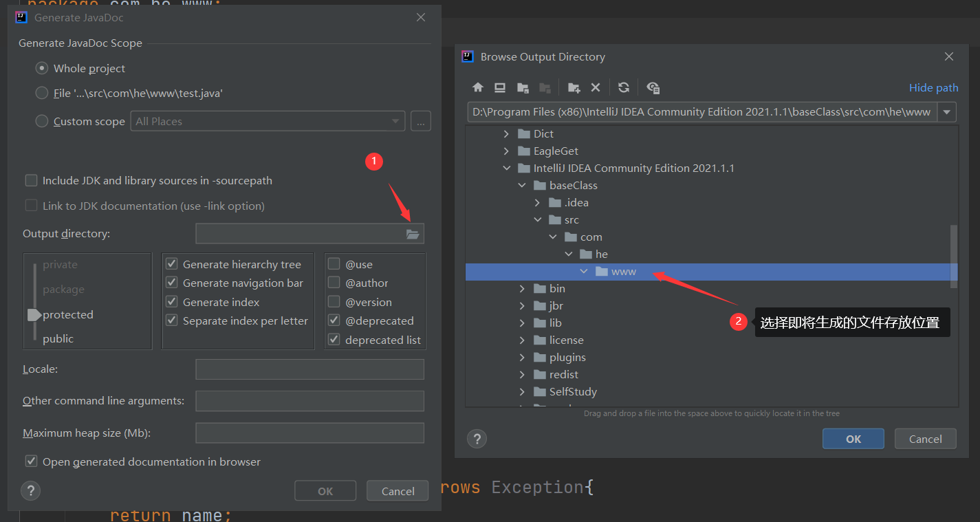Toggle Open generated documentation in browser
980x522 pixels.
point(31,461)
